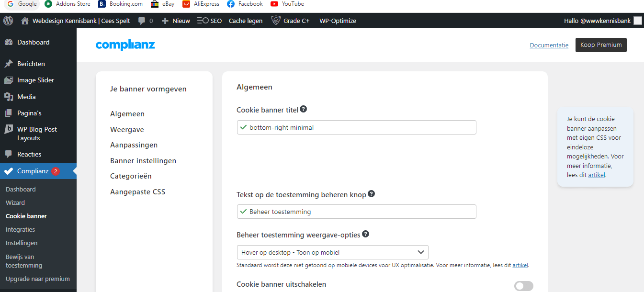Open the Google bookmark icon
The width and height of the screenshot is (644, 292).
11,4
